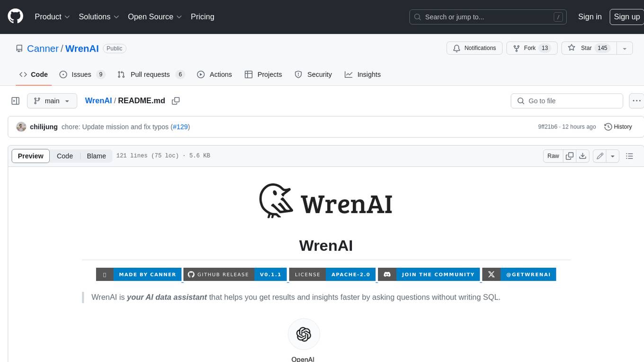Open the GitHub homepage logo
Screen dimensions: 644x362
click(15, 17)
